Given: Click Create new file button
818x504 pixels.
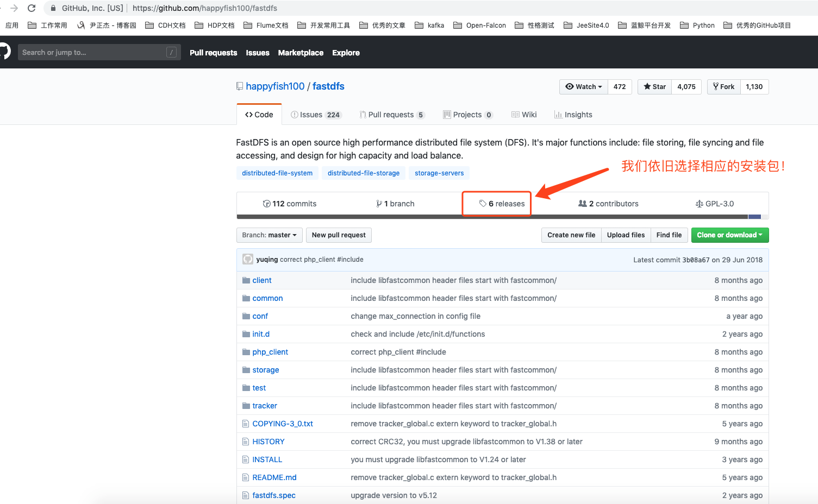Looking at the screenshot, I should (571, 235).
